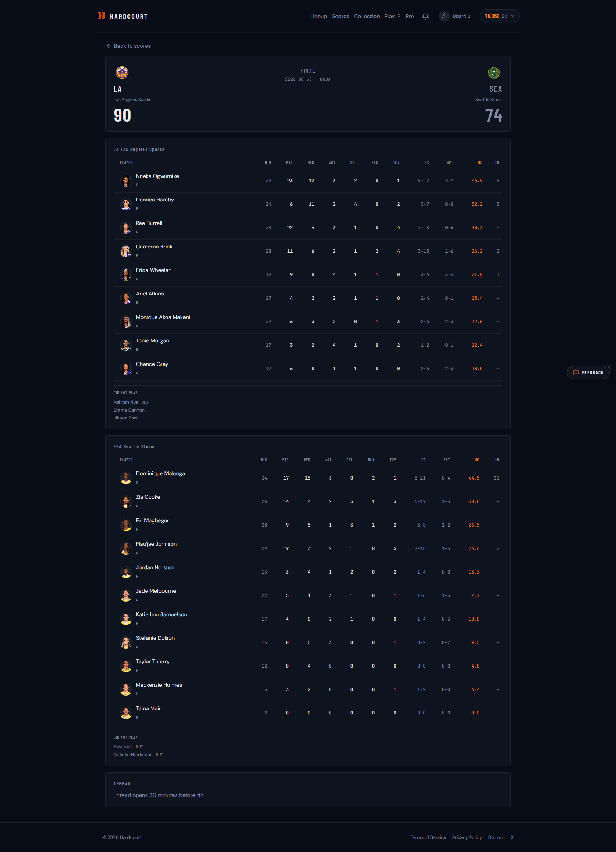Open the notifications bell
616x852 pixels.
click(425, 16)
